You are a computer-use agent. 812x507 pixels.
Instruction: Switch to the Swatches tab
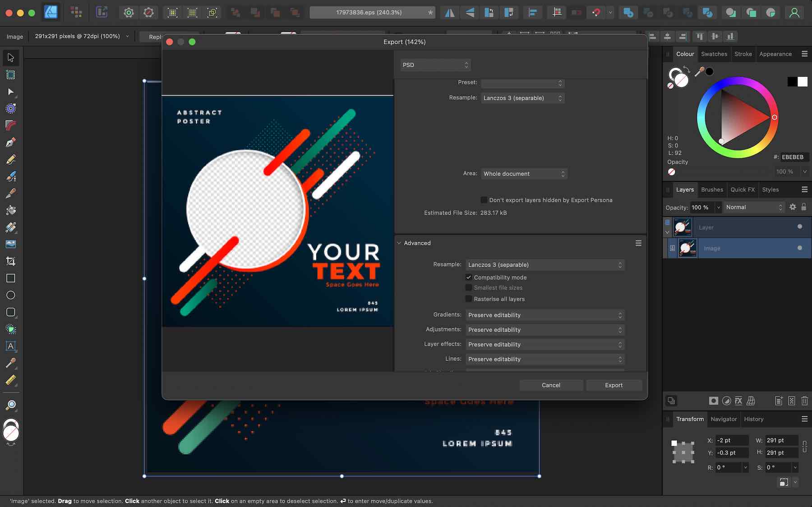(x=714, y=54)
